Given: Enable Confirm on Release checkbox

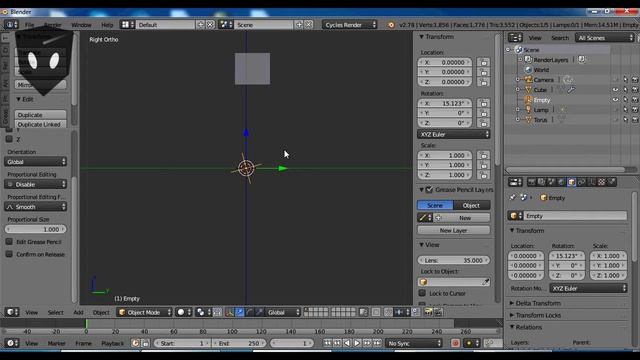Looking at the screenshot, I should point(9,254).
